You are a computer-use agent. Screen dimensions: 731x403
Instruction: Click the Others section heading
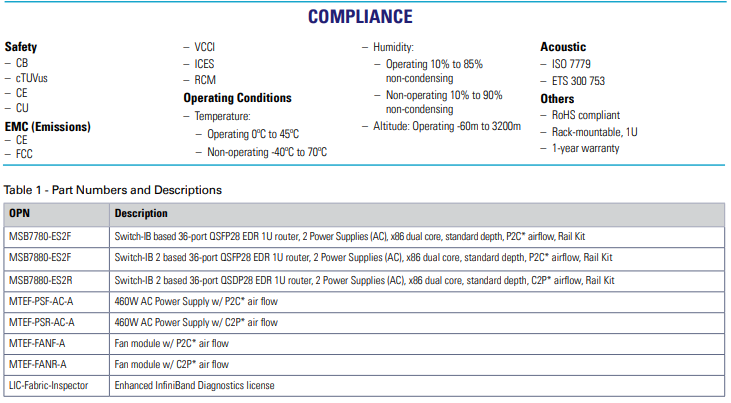click(557, 99)
